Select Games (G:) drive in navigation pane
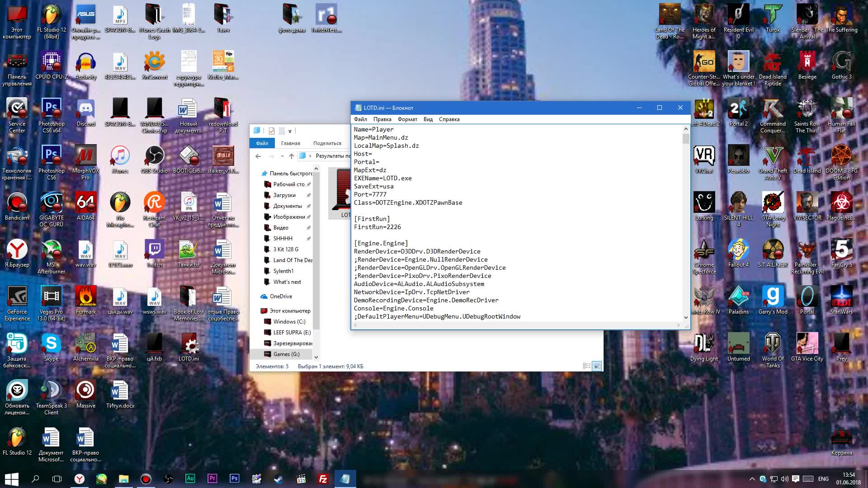 tap(286, 354)
